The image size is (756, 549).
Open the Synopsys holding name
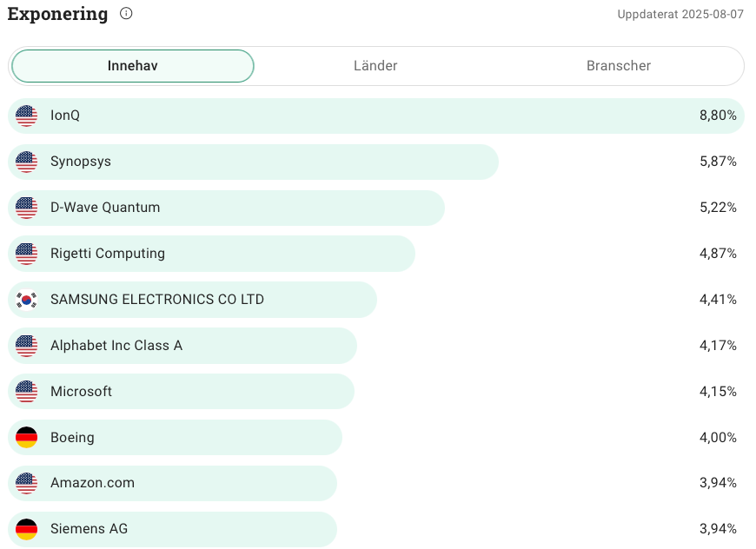81,162
